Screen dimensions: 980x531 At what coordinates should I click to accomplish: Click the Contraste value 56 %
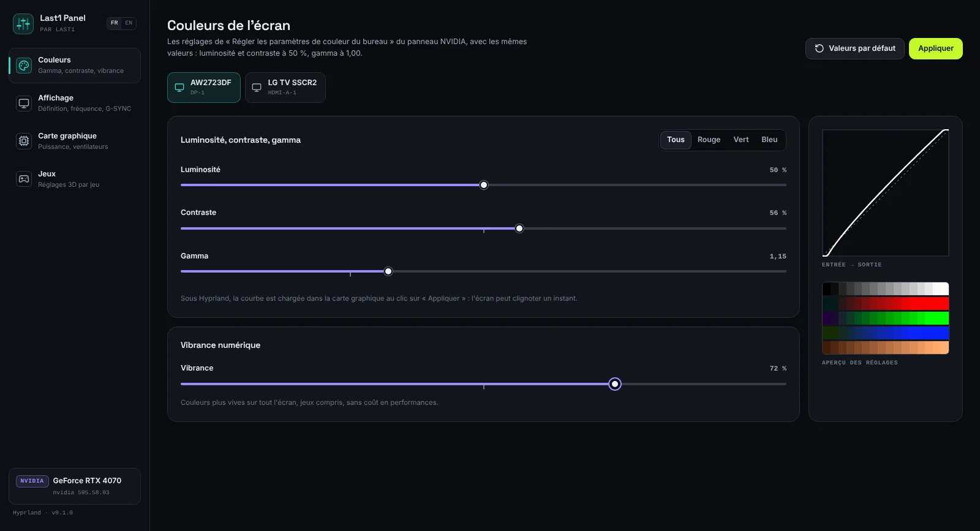pyautogui.click(x=778, y=213)
